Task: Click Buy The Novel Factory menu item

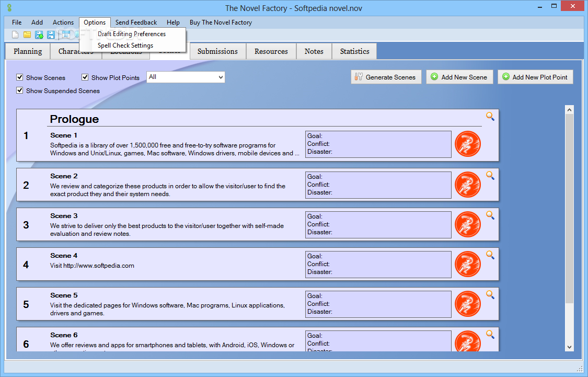Action: click(221, 22)
